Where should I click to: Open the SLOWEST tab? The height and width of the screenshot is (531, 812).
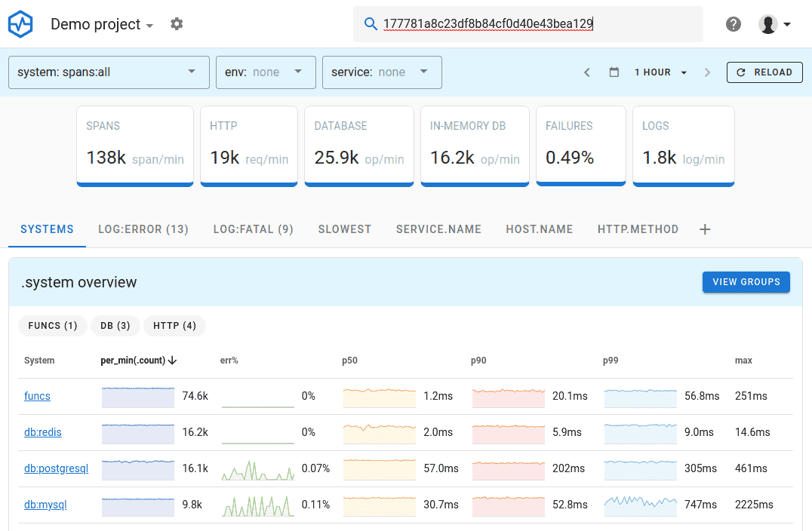(x=344, y=229)
